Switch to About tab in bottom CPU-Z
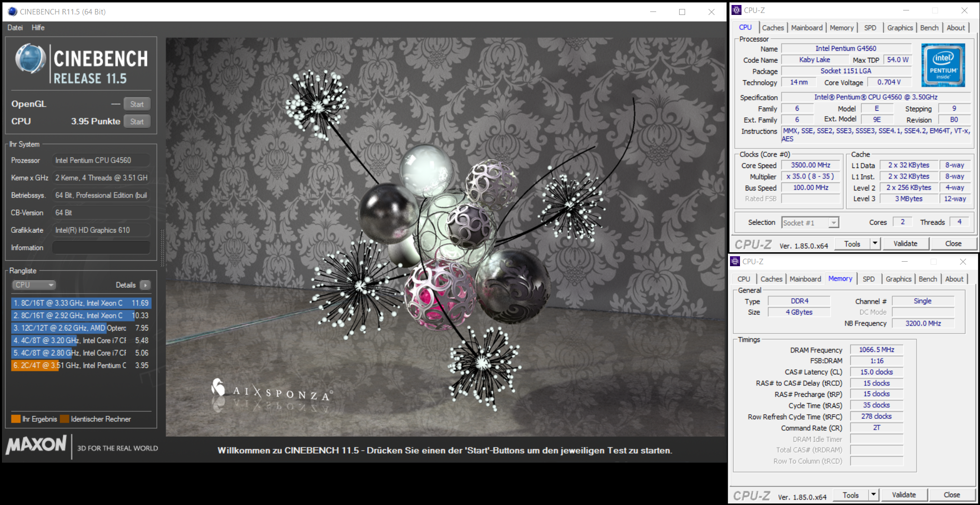Image resolution: width=980 pixels, height=505 pixels. 955,279
